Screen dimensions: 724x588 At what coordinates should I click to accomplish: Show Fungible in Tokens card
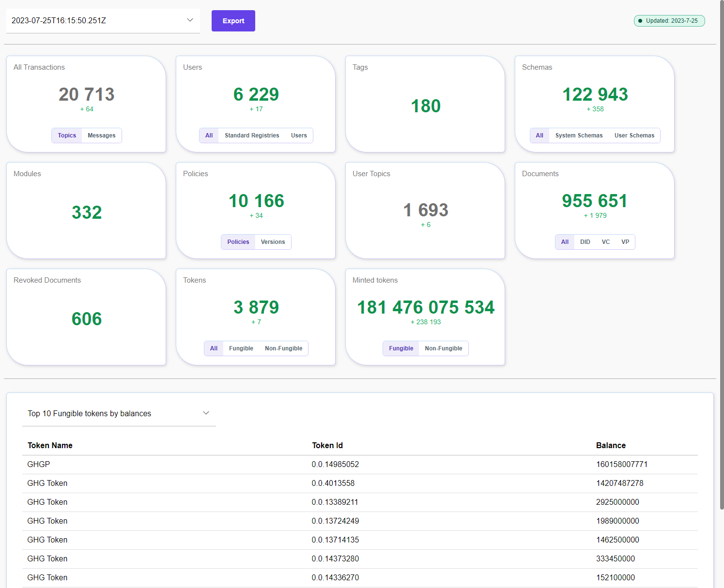coord(241,348)
